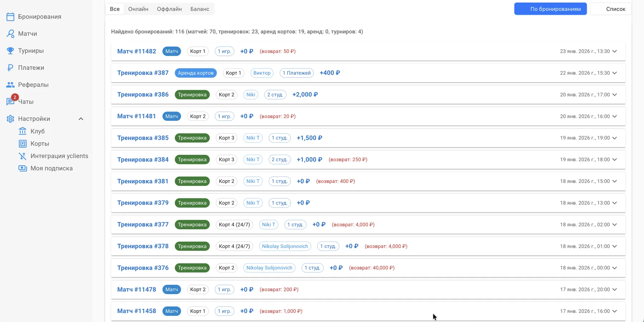Viewport: 644px width, 322px height.
Task: Expand Тренировка #386 details chevron
Action: 615,95
